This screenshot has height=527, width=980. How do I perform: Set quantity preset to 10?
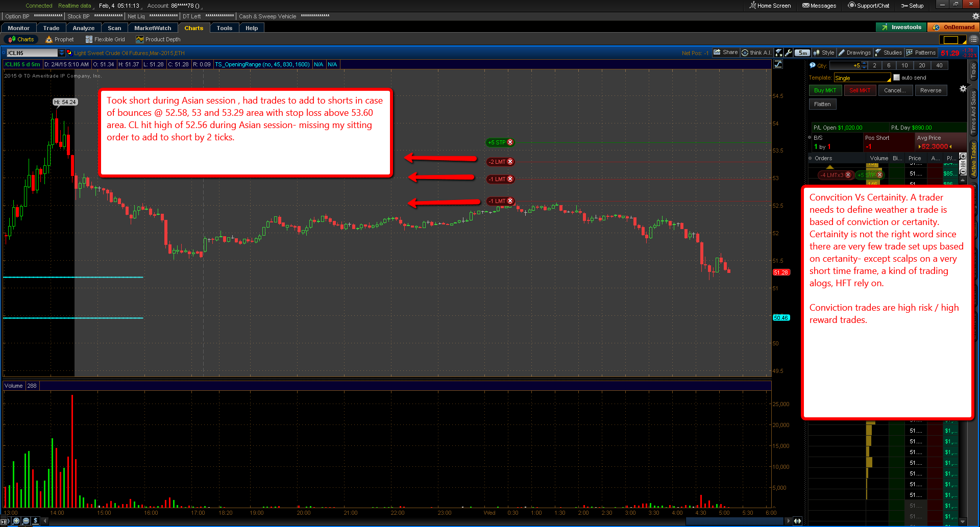(904, 65)
